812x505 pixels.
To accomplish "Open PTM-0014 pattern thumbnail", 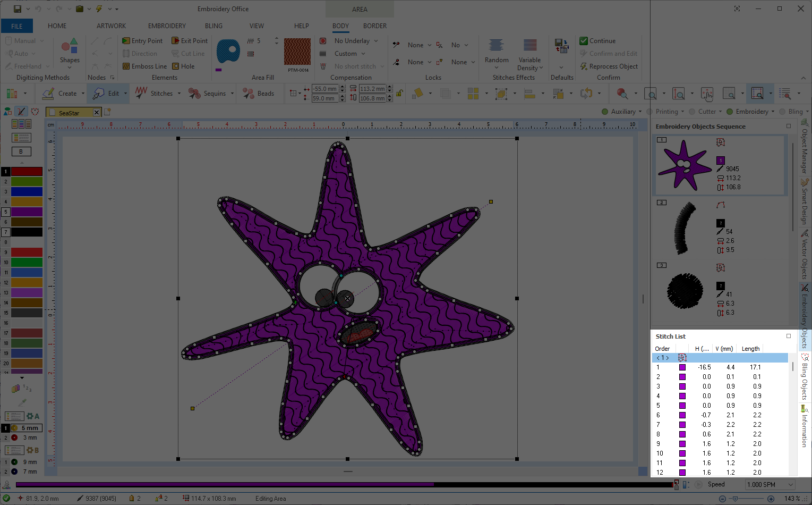I will pos(297,52).
